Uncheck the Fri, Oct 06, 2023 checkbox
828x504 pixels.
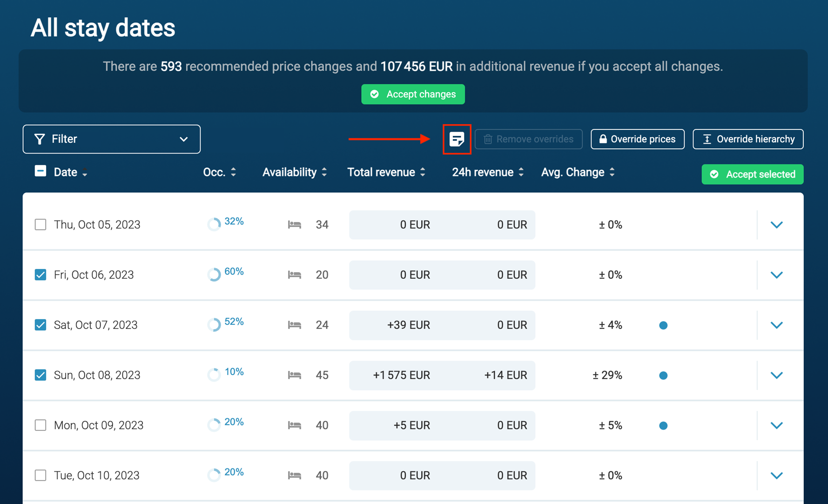[x=40, y=275]
